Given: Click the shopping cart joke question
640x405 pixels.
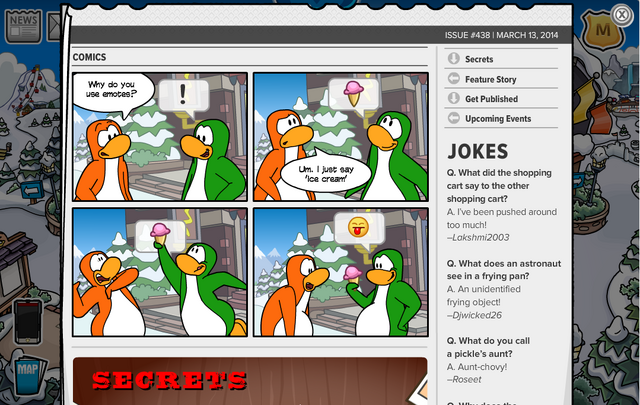Looking at the screenshot, I should click(x=499, y=186).
